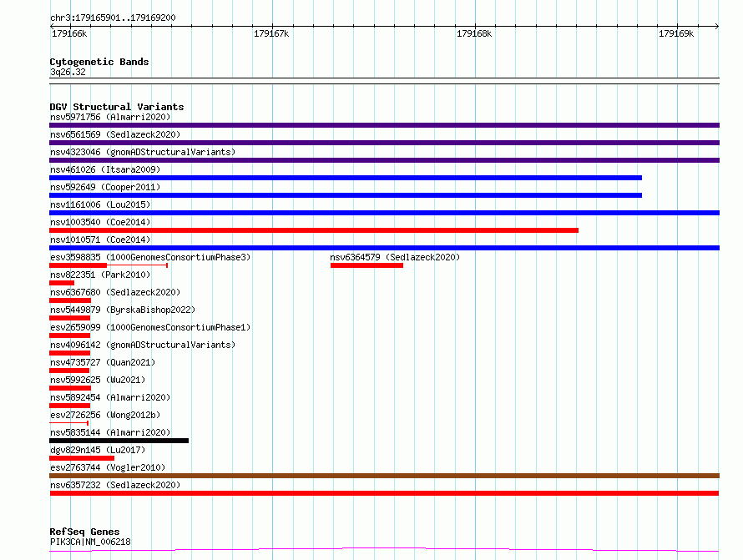The height and width of the screenshot is (560, 743).
Task: Click the DGV Structural Variants track title
Action: pyautogui.click(x=117, y=107)
